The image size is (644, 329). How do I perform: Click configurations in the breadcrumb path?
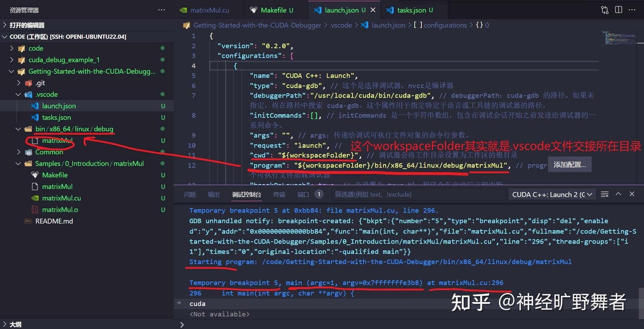445,25
